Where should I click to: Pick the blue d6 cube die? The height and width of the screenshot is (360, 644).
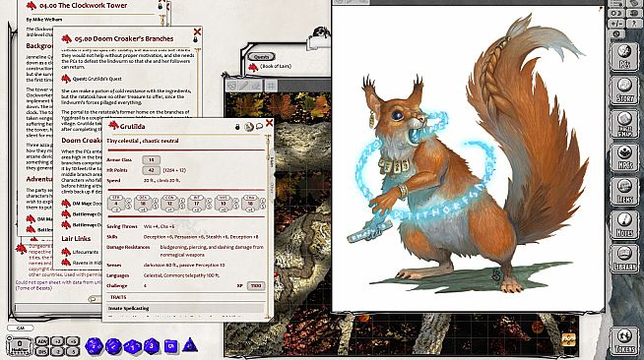(x=171, y=346)
